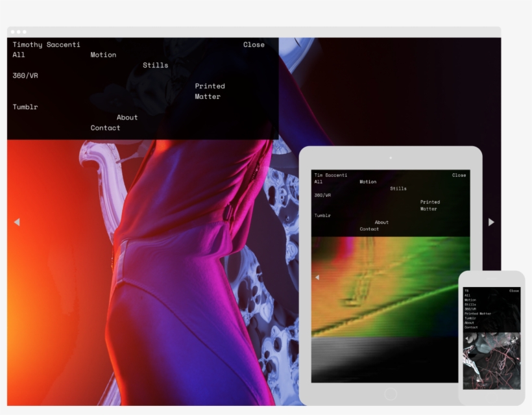Open the Stills gallery on desktop

coord(156,65)
